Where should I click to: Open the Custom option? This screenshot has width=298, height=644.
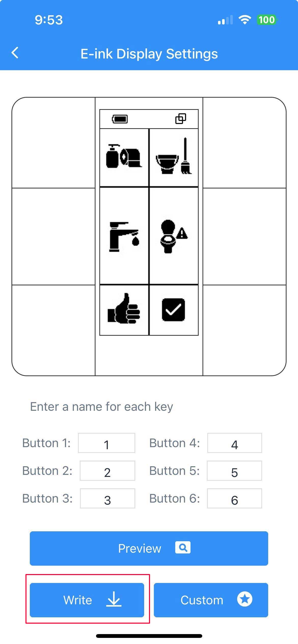click(x=211, y=600)
